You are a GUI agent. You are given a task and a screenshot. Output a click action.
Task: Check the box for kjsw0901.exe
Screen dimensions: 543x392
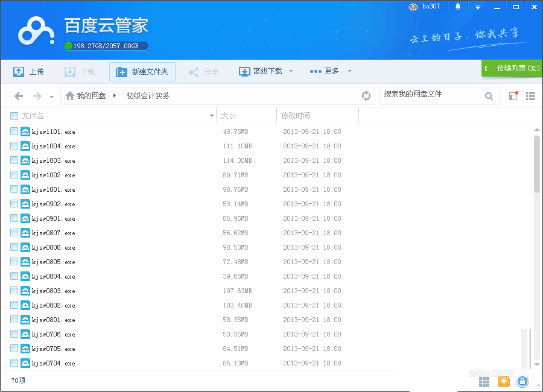point(14,218)
